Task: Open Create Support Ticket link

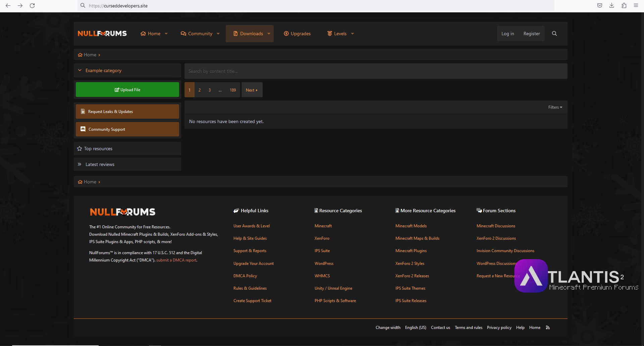Action: [x=253, y=301]
